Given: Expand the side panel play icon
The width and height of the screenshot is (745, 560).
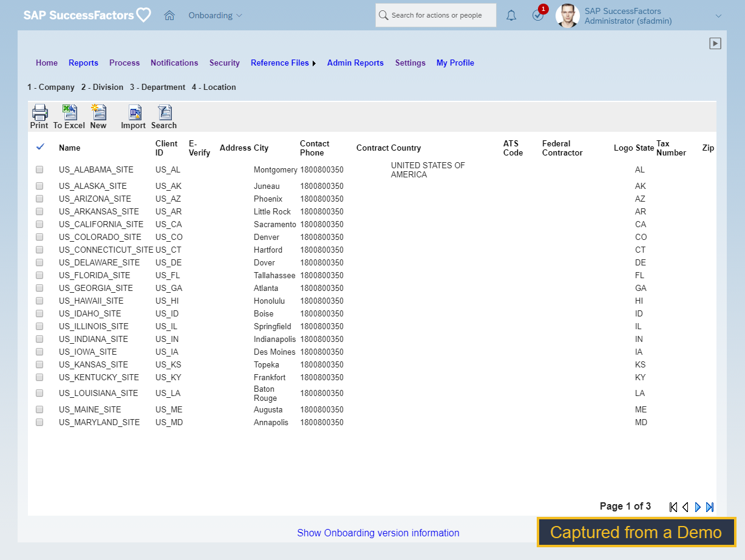Looking at the screenshot, I should point(715,43).
